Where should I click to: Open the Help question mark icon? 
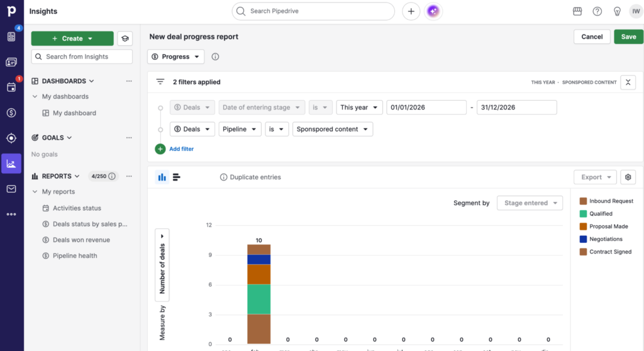[597, 11]
